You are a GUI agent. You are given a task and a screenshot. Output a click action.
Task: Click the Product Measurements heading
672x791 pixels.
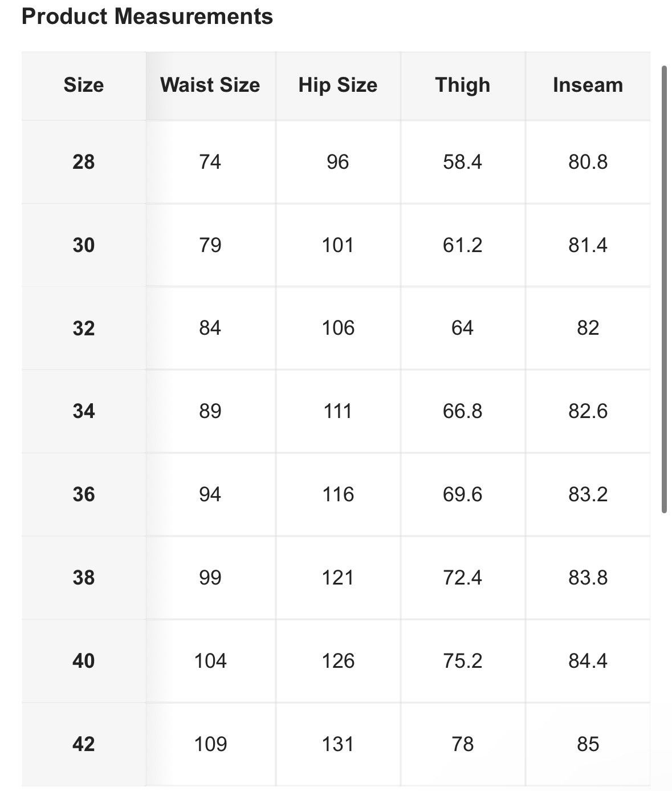tap(147, 17)
